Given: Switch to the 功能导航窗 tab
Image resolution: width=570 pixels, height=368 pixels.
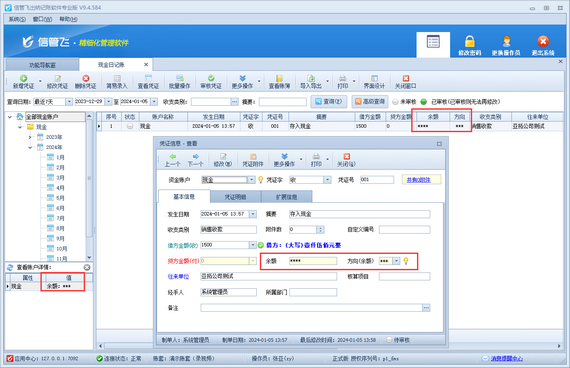Looking at the screenshot, I should [x=43, y=65].
